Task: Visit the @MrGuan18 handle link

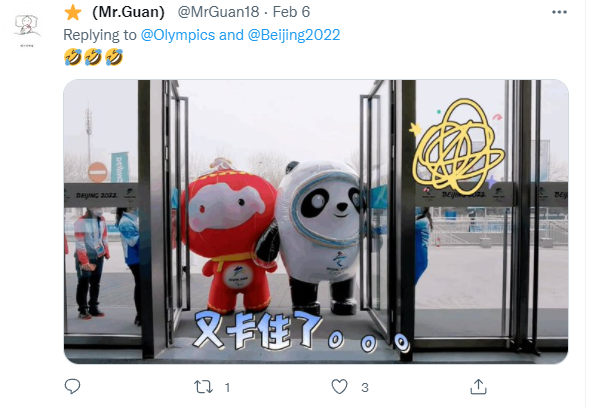Action: pyautogui.click(x=218, y=12)
